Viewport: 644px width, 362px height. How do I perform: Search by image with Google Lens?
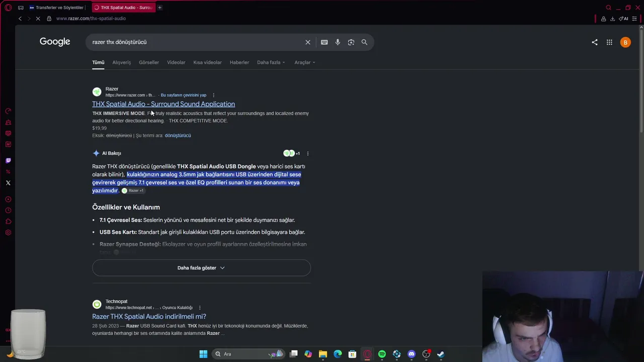[x=351, y=42]
